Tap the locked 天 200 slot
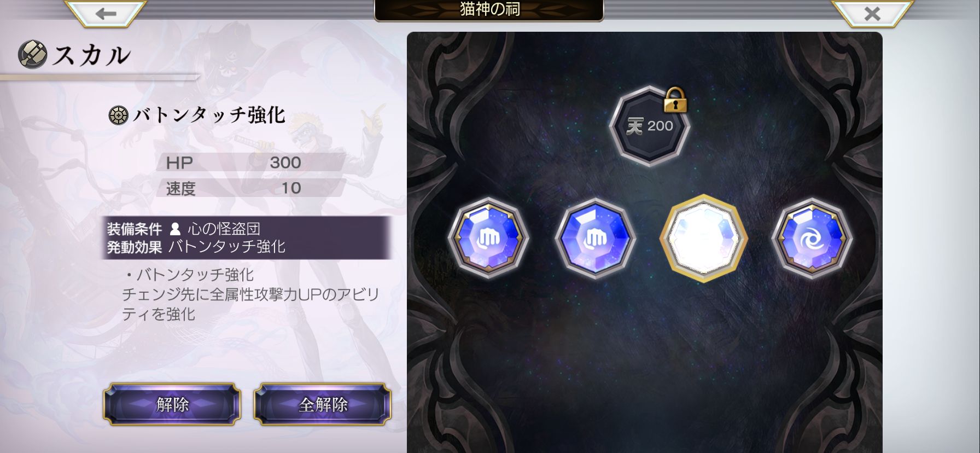The width and height of the screenshot is (980, 453). pos(650,126)
